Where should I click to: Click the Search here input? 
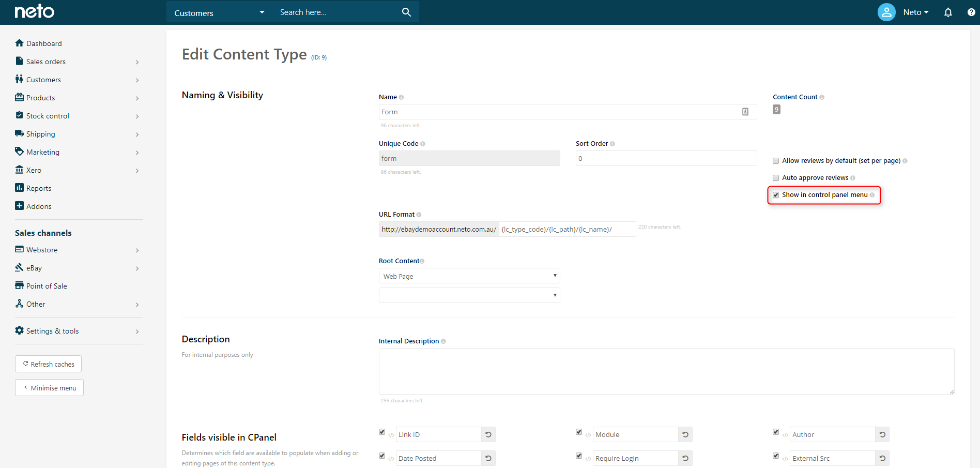336,12
